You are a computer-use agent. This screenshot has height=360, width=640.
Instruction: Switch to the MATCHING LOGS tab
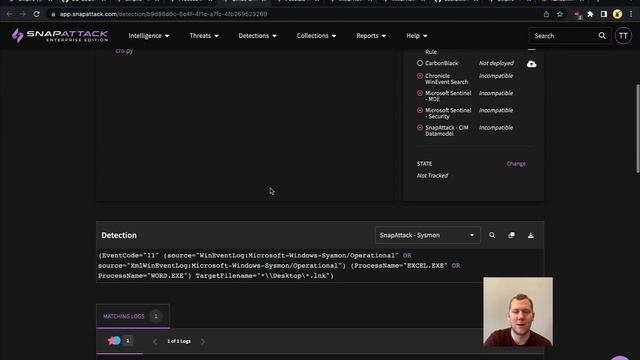coord(133,316)
